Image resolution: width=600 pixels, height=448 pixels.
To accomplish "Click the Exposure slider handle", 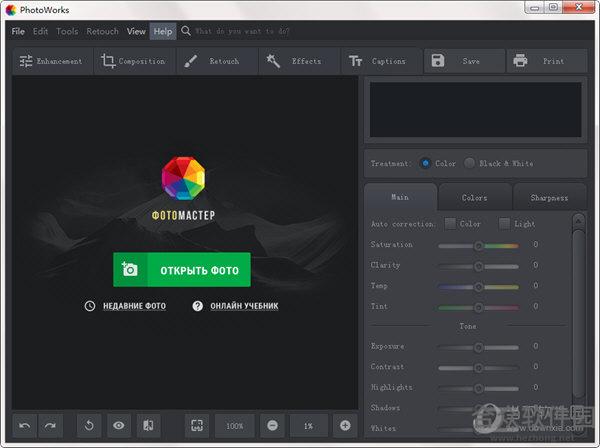I will coord(478,347).
